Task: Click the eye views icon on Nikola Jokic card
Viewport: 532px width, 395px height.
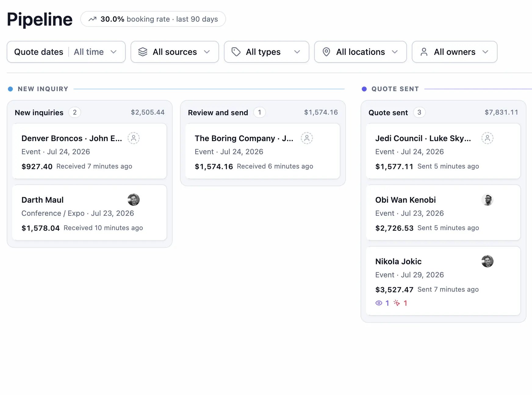Action: click(x=379, y=303)
